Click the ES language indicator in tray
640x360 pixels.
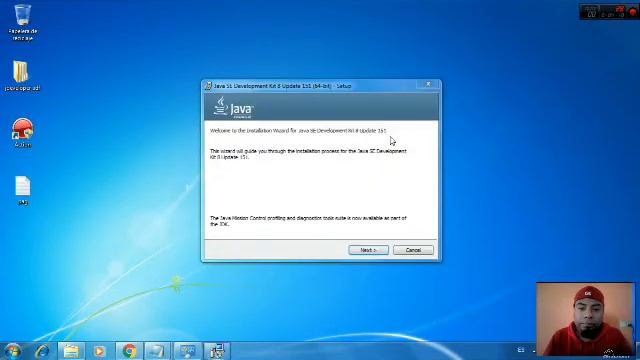(521, 350)
